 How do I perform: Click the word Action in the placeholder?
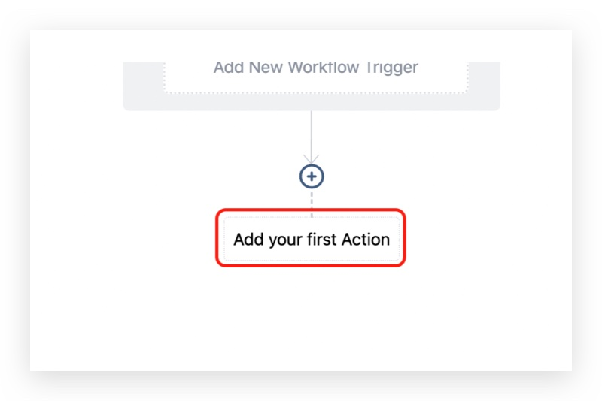pyautogui.click(x=366, y=240)
